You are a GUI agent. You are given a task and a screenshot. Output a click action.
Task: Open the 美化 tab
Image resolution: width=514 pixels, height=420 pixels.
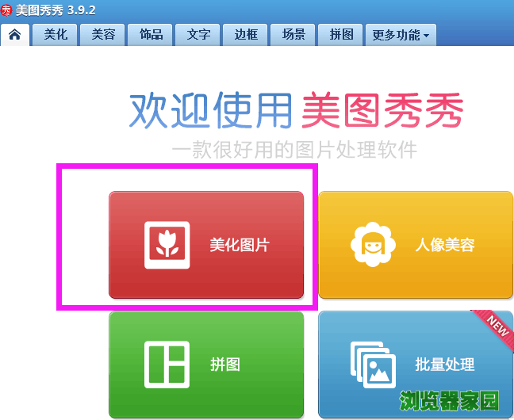coord(55,34)
